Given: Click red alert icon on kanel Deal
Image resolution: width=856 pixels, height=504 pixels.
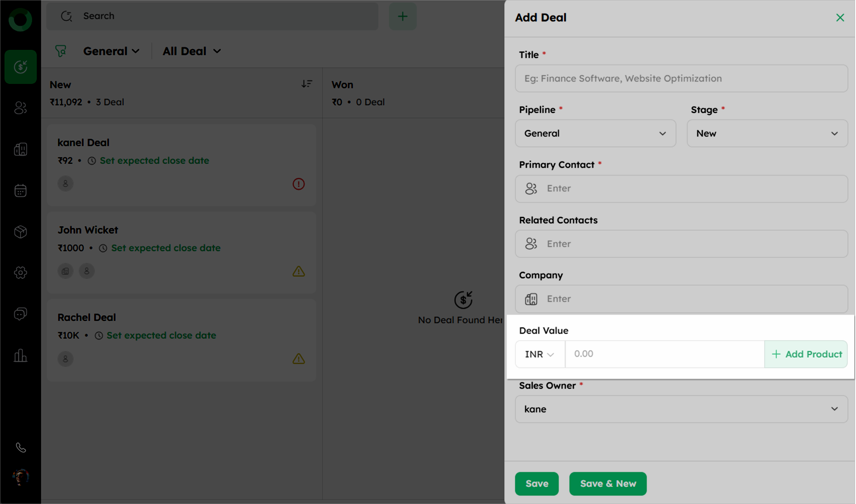Looking at the screenshot, I should click(298, 184).
